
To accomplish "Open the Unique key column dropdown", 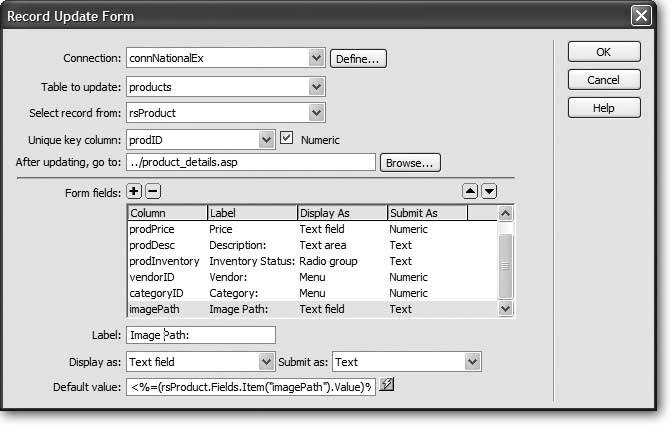I will [266, 139].
